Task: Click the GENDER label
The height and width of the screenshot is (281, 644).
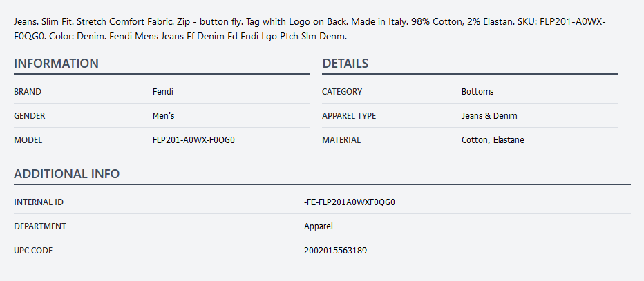Action: coord(30,115)
